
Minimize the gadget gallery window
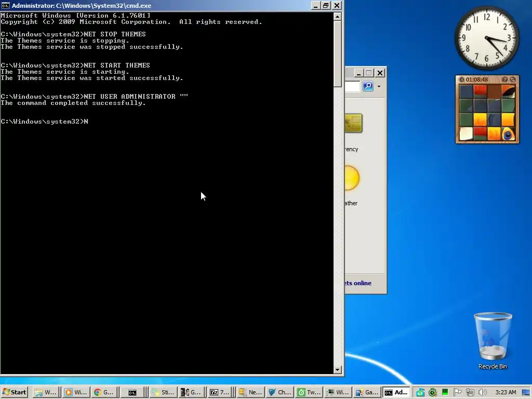point(358,73)
